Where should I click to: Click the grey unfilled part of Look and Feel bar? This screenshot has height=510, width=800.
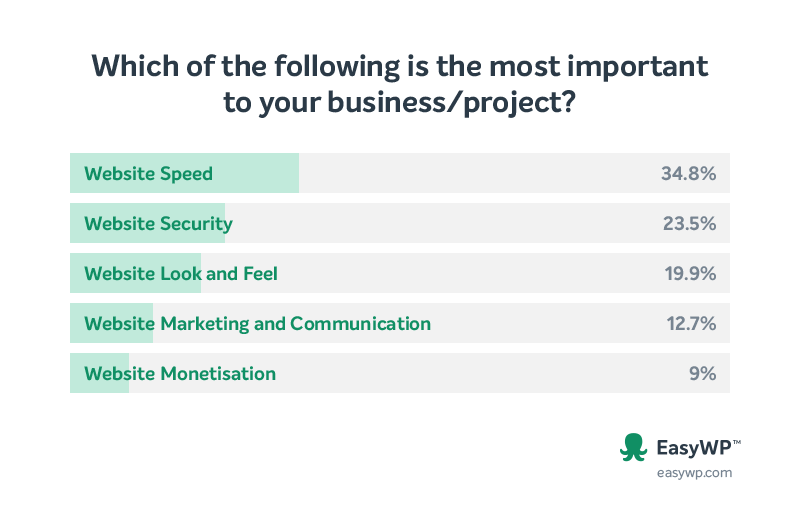tap(465, 273)
